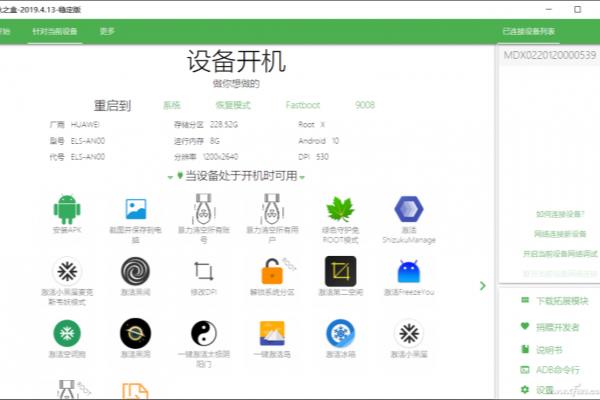
Task: Reboot to 系统 link
Action: [x=172, y=105]
